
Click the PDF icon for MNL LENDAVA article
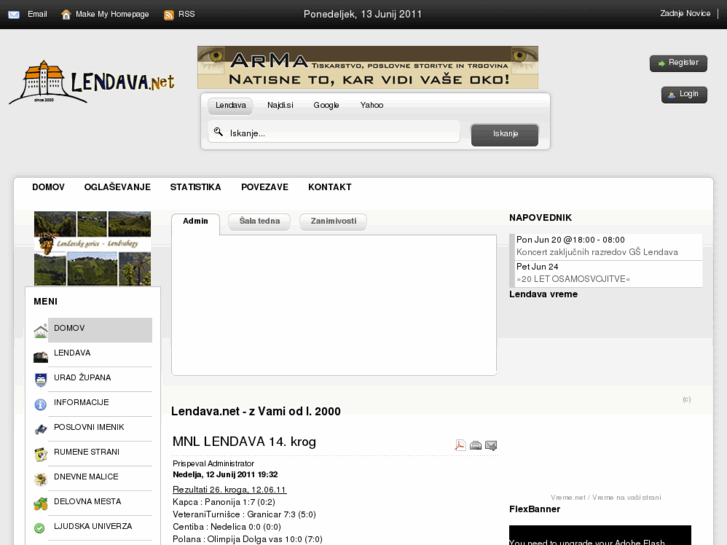tap(460, 445)
